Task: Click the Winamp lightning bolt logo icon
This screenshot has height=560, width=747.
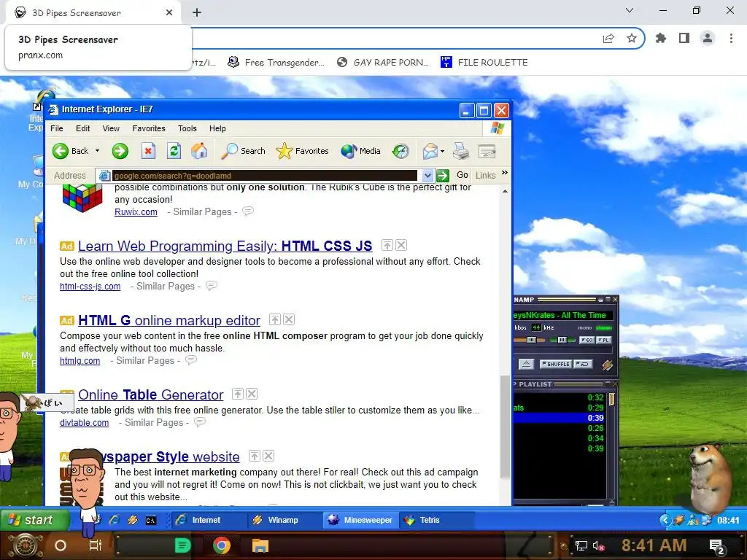Action: click(607, 365)
